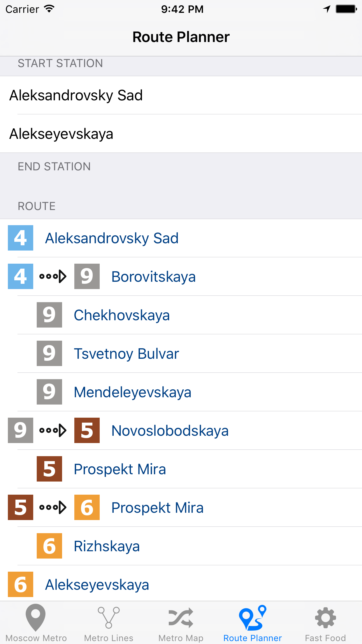Tap the blue line 4 badge beside Aleksandrovsky Sad
This screenshot has width=362, height=644.
[20, 238]
